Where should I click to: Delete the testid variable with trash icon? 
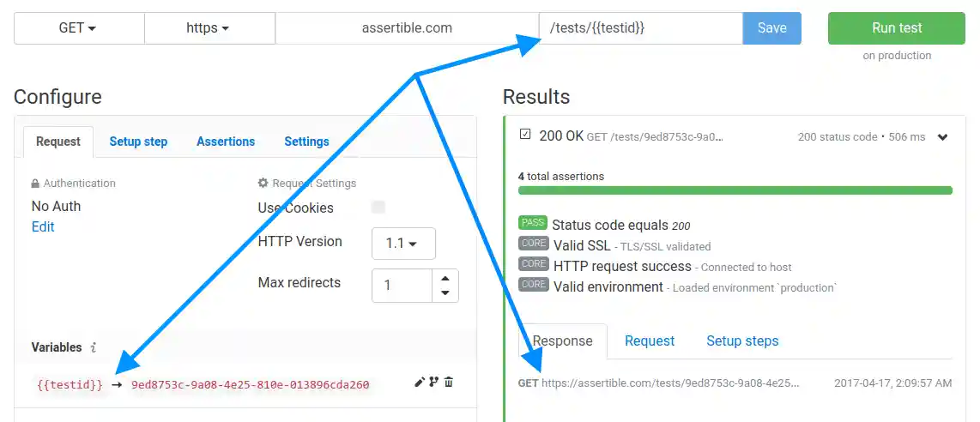pyautogui.click(x=448, y=383)
